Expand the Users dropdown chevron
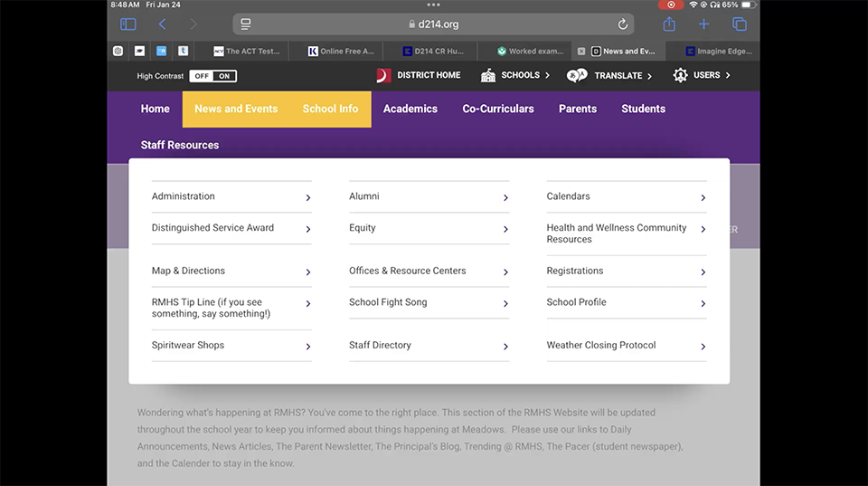 727,75
